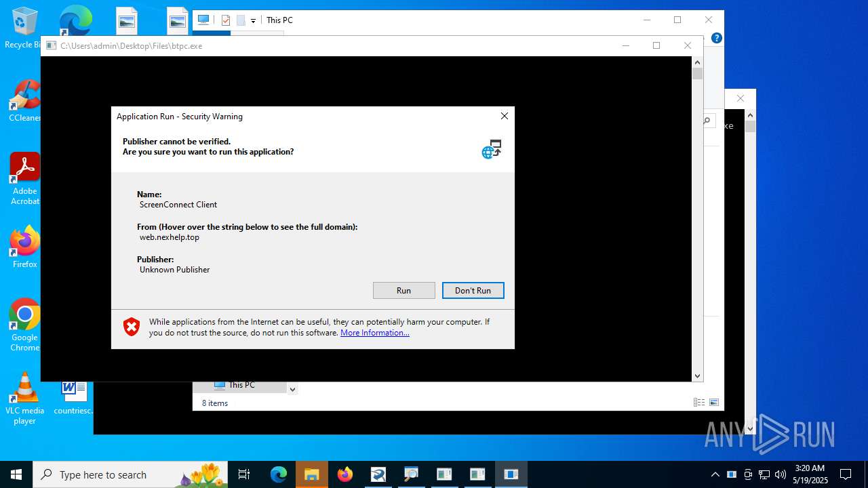Image resolution: width=868 pixels, height=488 pixels.
Task: Choose Don't Run in the Security Warning
Action: click(x=473, y=290)
